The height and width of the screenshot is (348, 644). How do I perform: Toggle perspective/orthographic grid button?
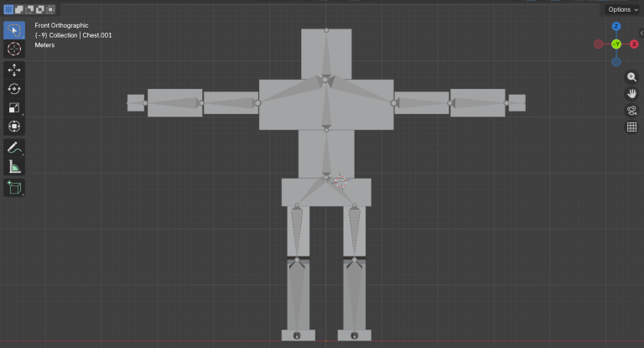(632, 127)
